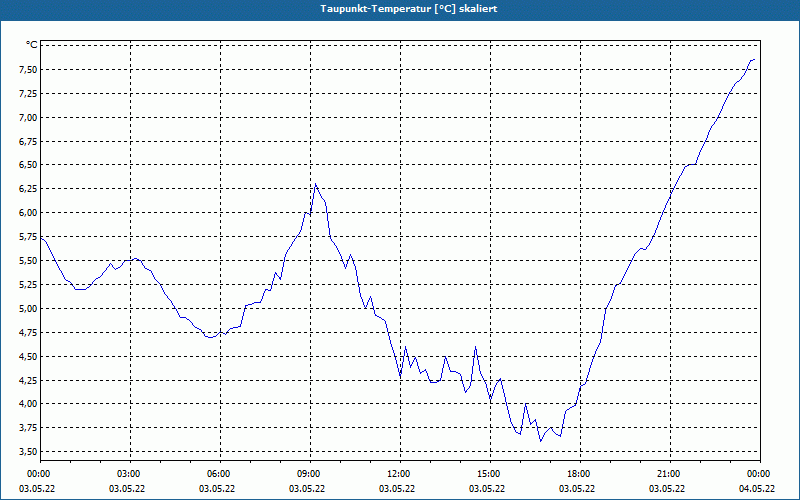
Task: Pick the 03.05.22 date beneath 09:00
Action: click(307, 489)
